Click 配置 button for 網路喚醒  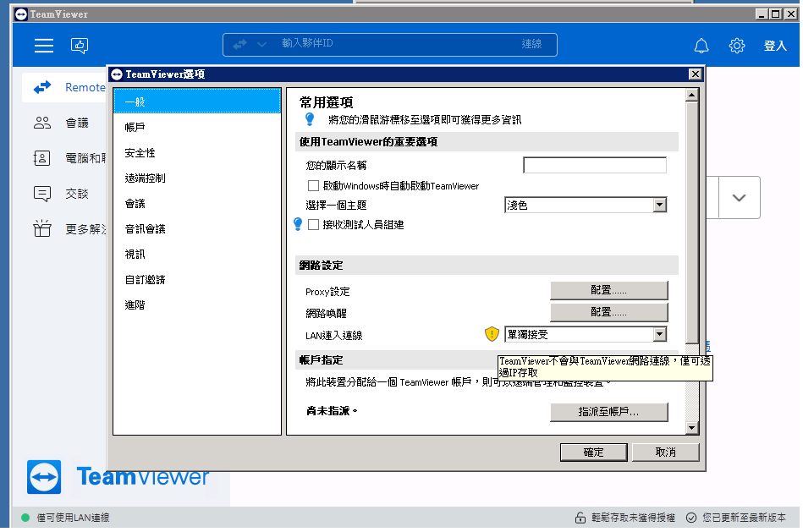(x=609, y=312)
